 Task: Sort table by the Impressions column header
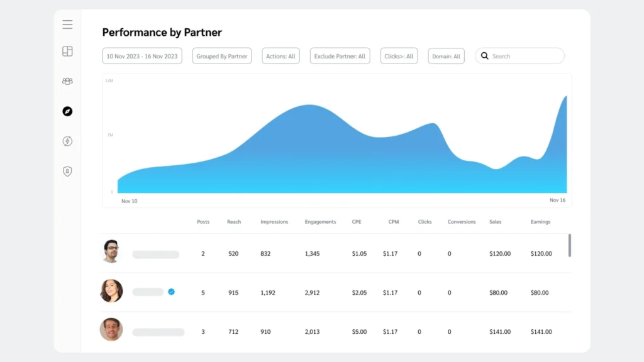(x=274, y=221)
